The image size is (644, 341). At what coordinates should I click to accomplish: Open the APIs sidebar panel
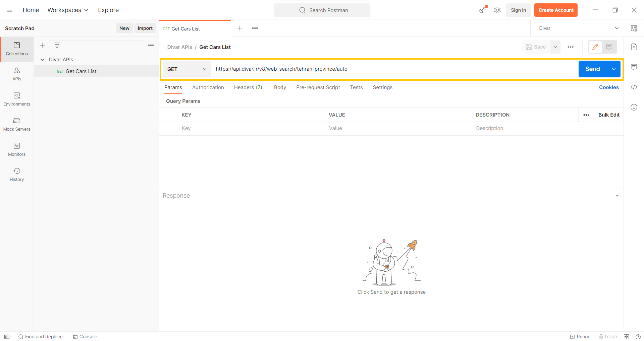[17, 74]
